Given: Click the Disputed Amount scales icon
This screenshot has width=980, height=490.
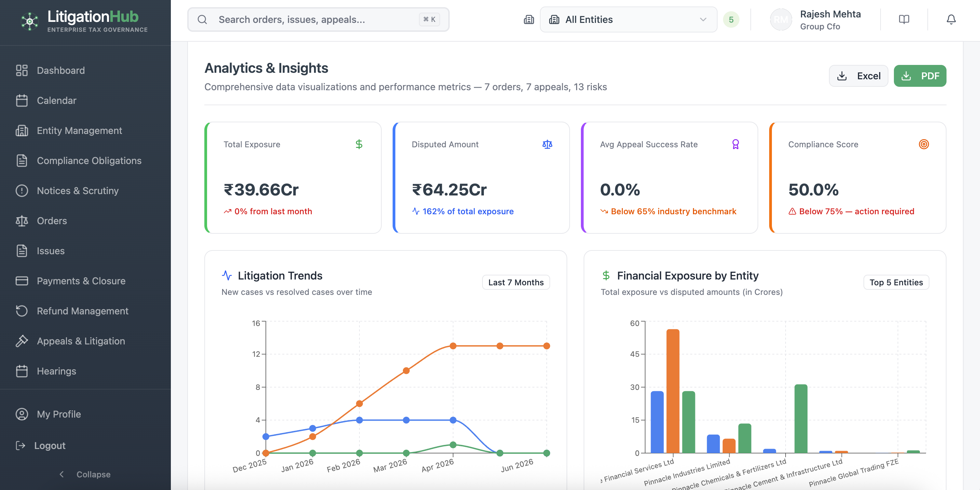Looking at the screenshot, I should click(x=547, y=144).
